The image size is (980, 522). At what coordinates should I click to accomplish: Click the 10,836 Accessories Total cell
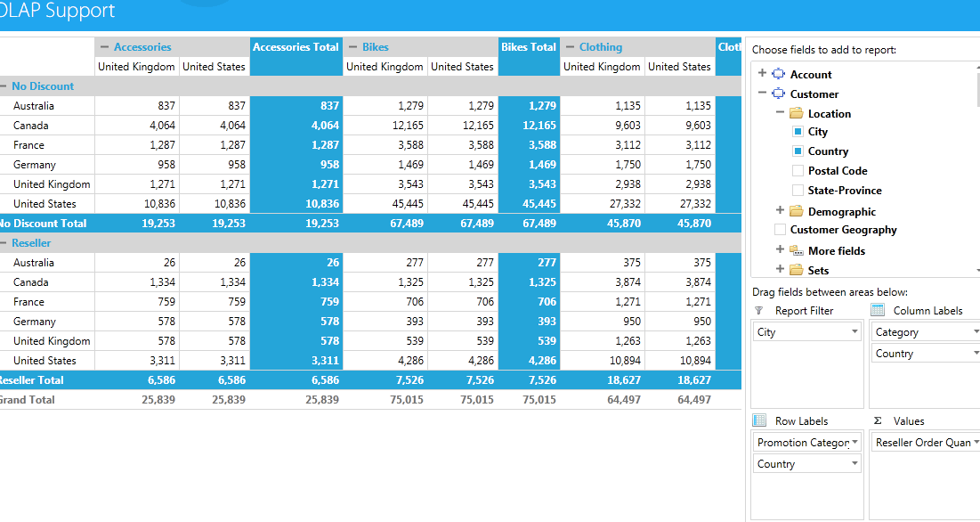296,204
